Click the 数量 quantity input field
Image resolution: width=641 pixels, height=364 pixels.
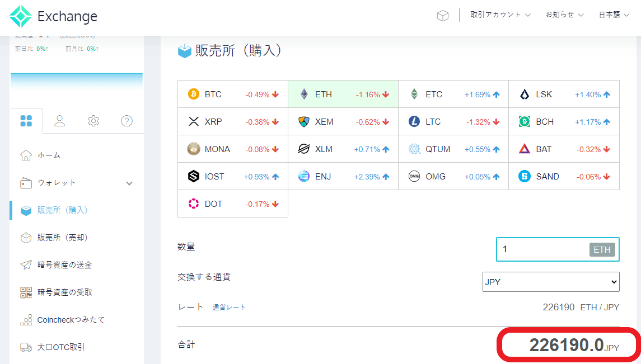pos(558,249)
